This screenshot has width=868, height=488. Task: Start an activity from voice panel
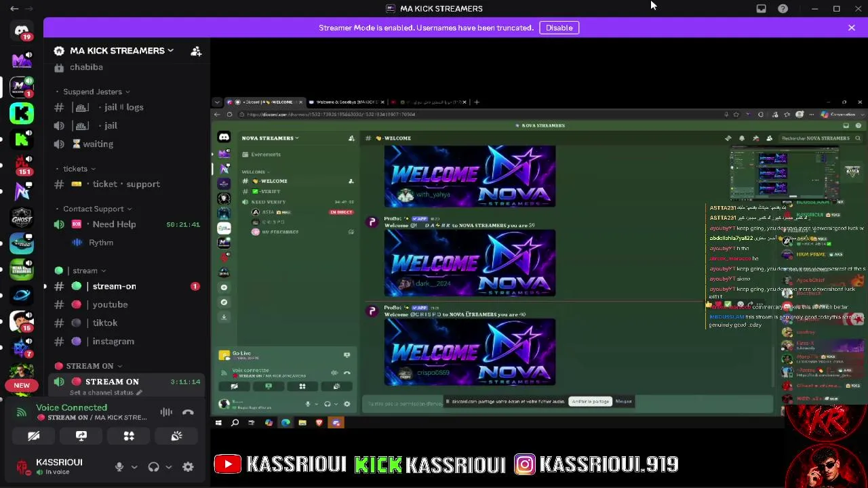pos(129,436)
